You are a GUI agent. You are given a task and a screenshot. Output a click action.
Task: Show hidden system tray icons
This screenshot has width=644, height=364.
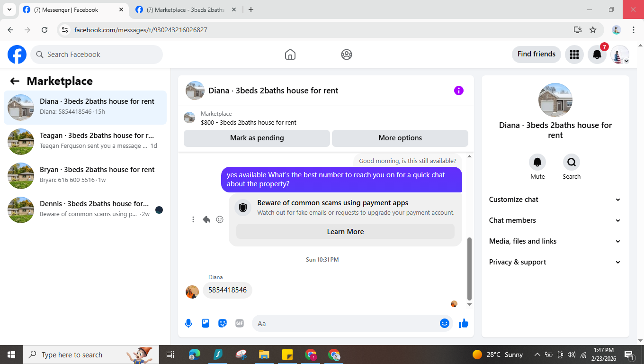pos(537,355)
